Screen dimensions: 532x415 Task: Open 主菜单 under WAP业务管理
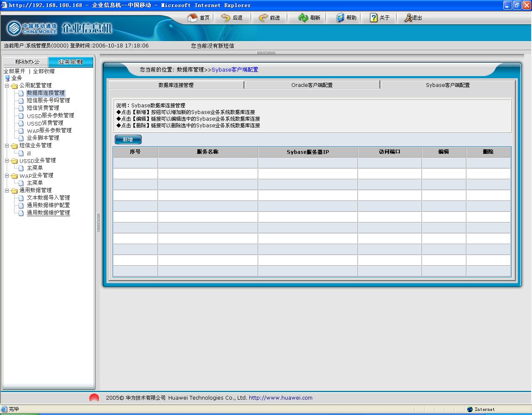coord(35,183)
